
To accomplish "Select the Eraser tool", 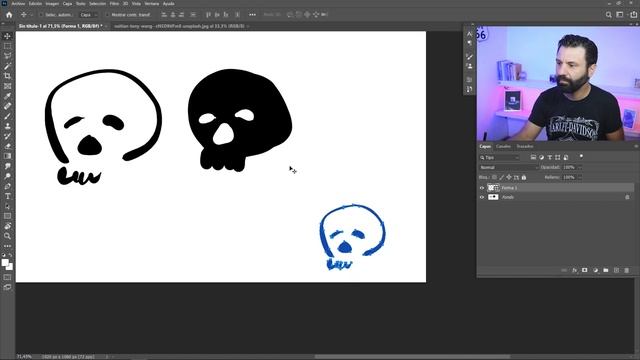I will pyautogui.click(x=7, y=146).
